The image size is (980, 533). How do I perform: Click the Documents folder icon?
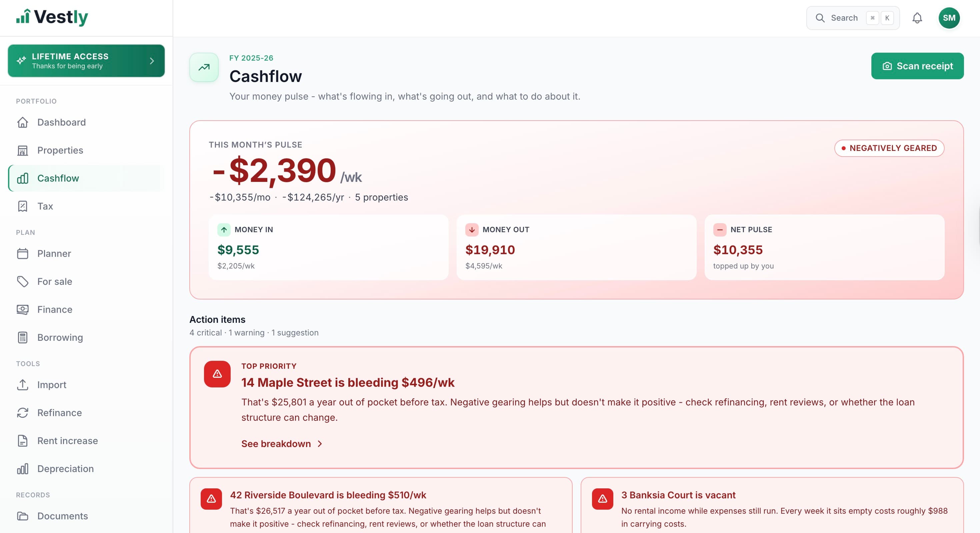click(22, 516)
